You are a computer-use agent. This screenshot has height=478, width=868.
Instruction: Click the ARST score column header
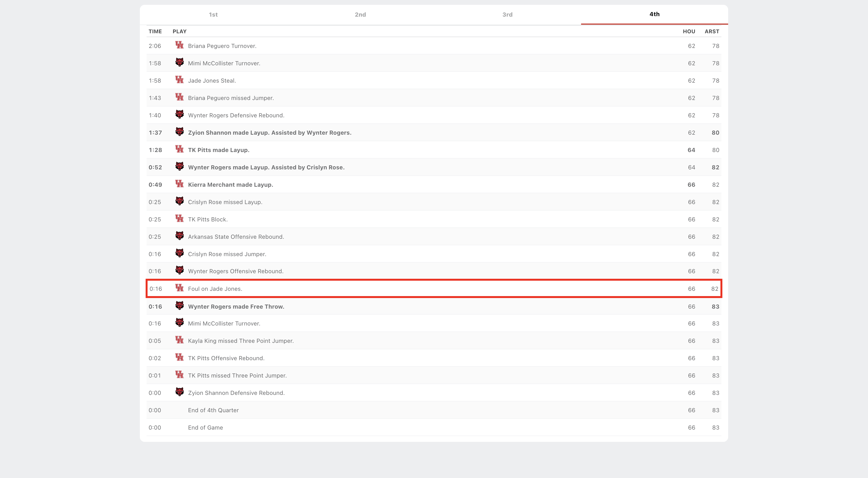point(712,31)
